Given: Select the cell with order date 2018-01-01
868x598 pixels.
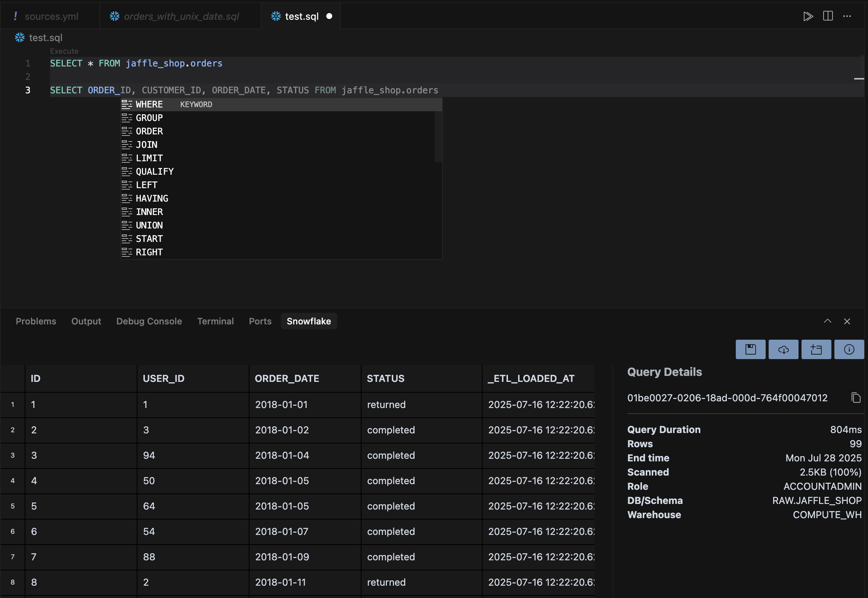Looking at the screenshot, I should (x=305, y=405).
